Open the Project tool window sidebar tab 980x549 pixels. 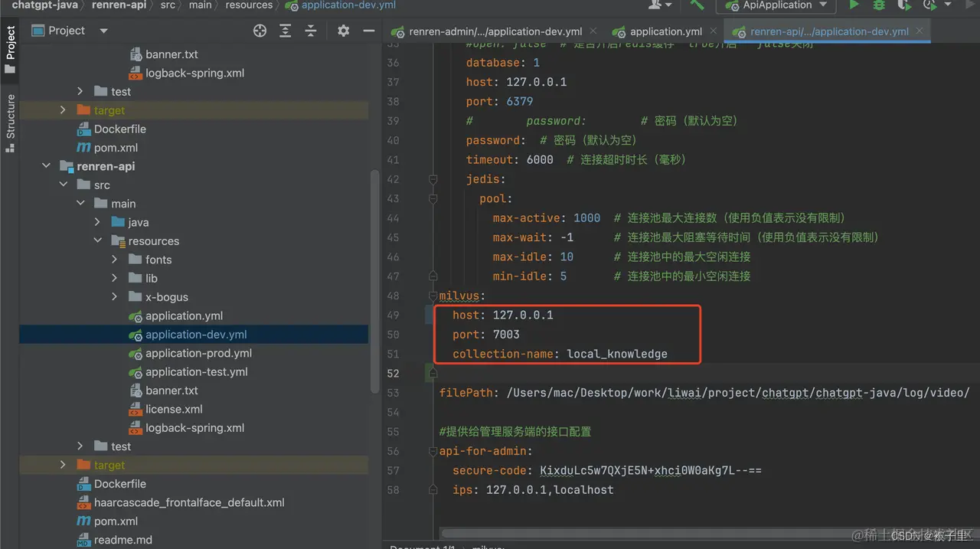pyautogui.click(x=10, y=50)
